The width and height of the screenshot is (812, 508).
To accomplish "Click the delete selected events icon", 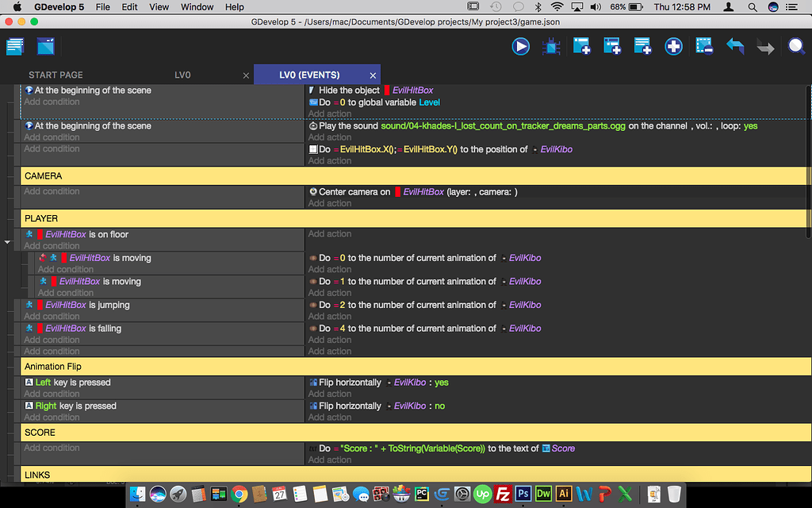I will (704, 47).
